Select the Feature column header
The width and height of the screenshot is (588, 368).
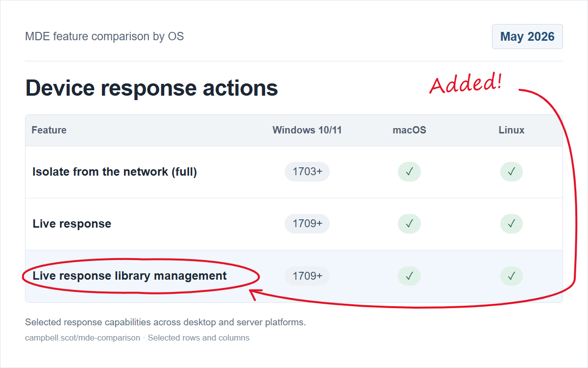(x=49, y=130)
